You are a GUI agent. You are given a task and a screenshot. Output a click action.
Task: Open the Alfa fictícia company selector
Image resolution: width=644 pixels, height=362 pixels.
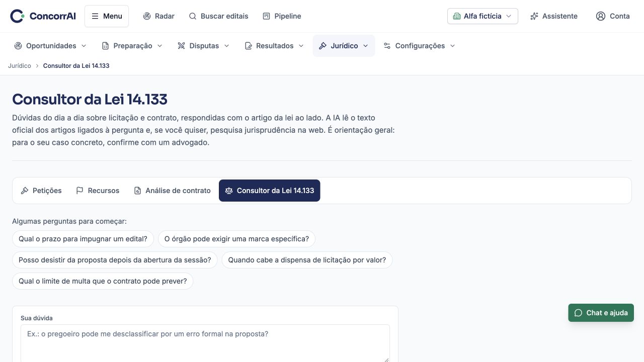point(482,16)
